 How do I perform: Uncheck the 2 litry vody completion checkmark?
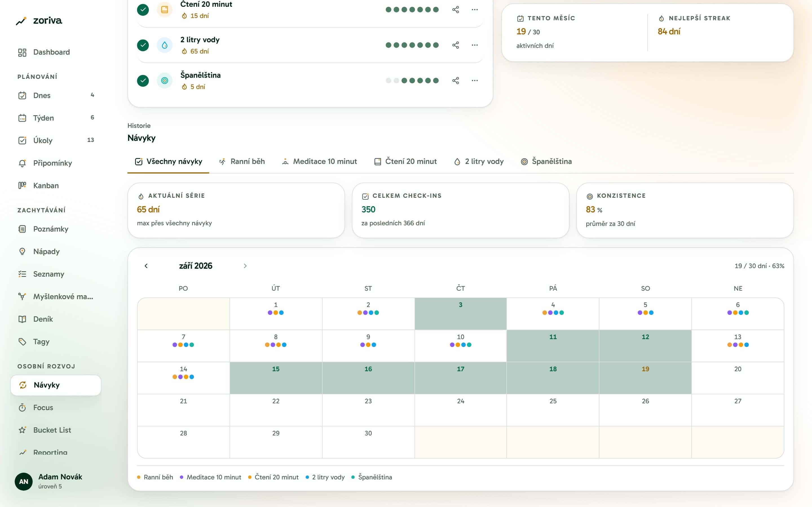tap(143, 45)
